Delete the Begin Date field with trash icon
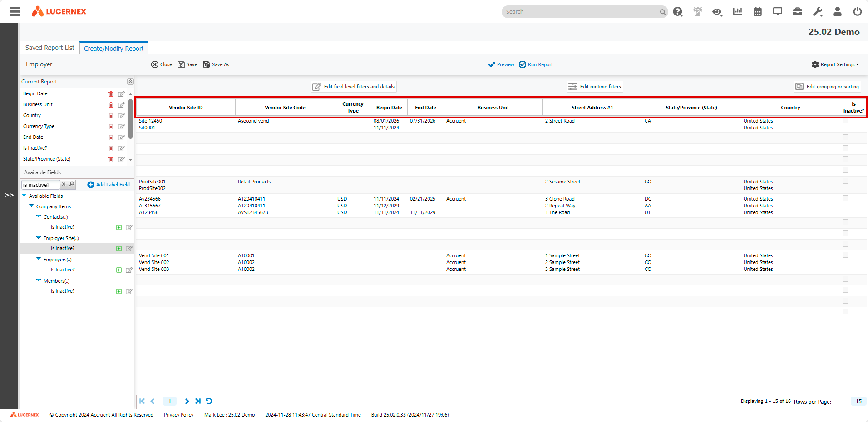This screenshot has height=422, width=868. click(111, 94)
